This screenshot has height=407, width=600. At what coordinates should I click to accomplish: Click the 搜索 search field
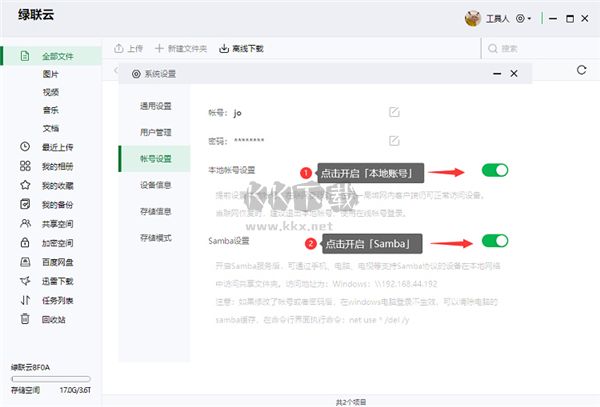pos(540,49)
